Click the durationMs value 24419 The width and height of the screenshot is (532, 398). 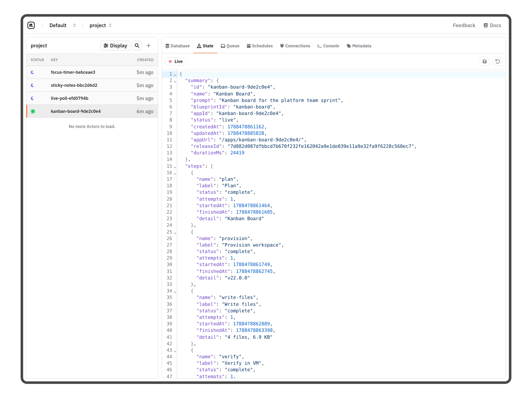pyautogui.click(x=237, y=153)
